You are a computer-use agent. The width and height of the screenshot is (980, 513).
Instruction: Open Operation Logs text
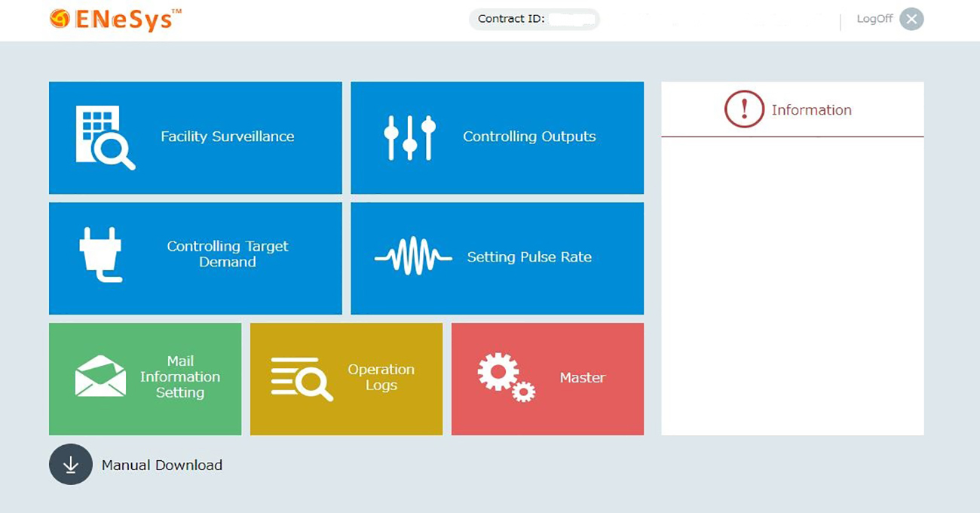[381, 377]
